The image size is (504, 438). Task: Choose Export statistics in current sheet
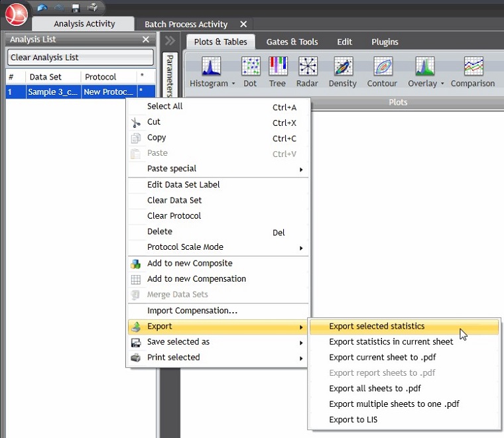pos(404,342)
